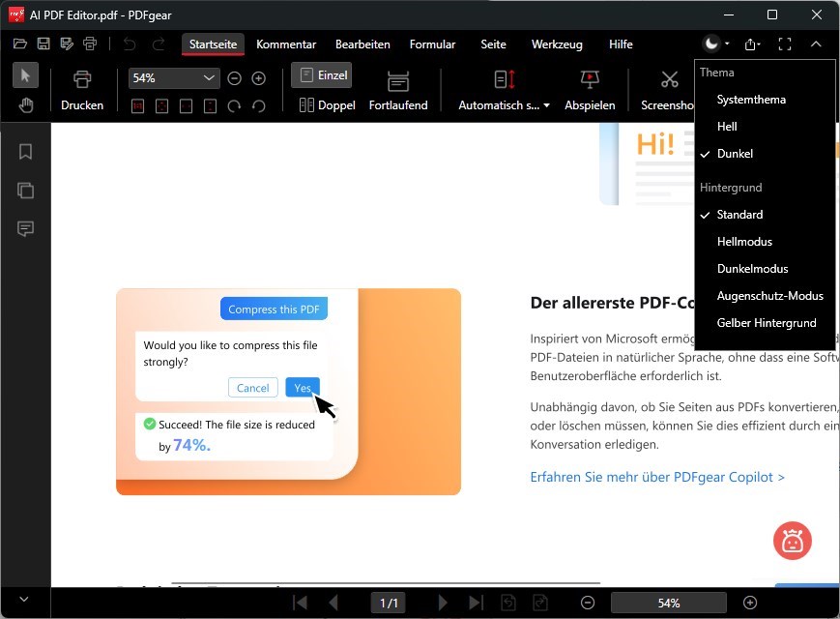Viewport: 840px width, 619px height.
Task: Open the 54% zoom dropdown in the toolbar
Action: pyautogui.click(x=174, y=78)
